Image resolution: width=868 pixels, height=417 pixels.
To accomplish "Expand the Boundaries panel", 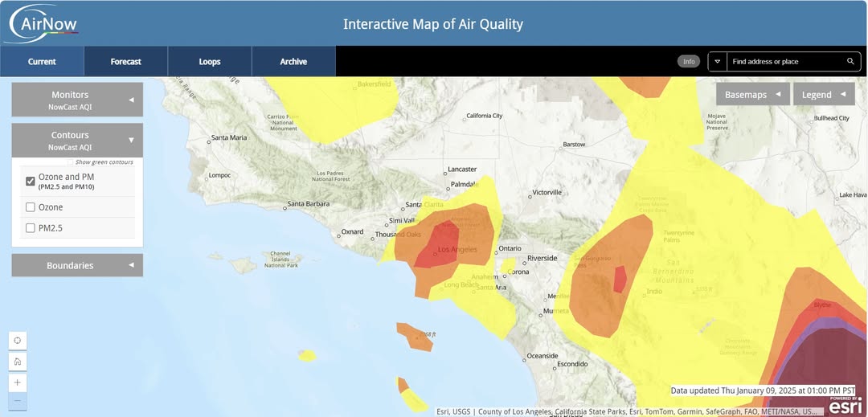I will coord(77,265).
